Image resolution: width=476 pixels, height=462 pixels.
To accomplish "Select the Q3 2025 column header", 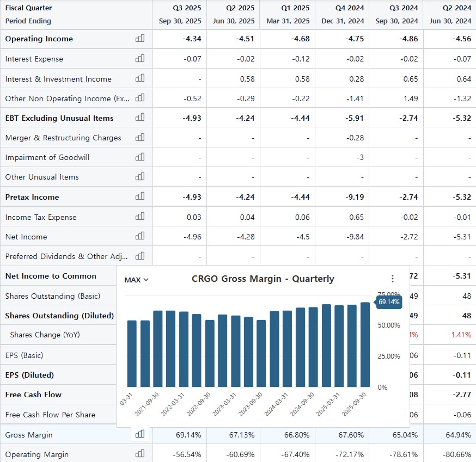I will pos(180,15).
